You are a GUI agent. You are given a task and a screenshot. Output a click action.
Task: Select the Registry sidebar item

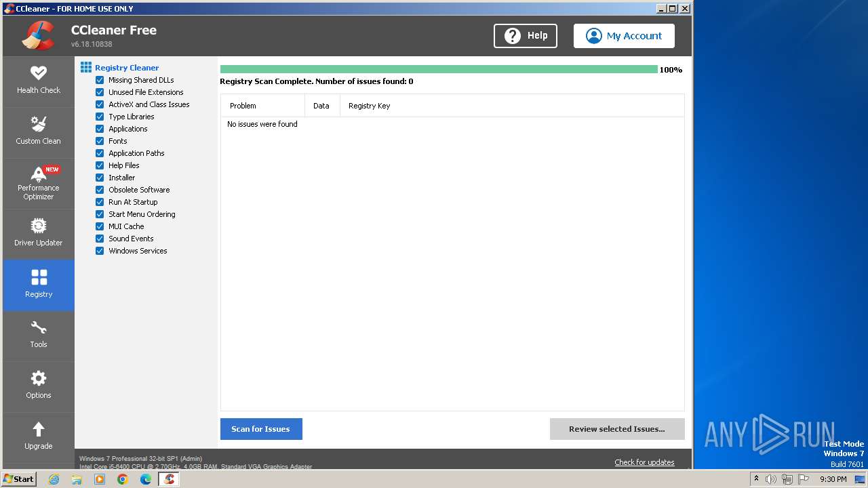pyautogui.click(x=39, y=285)
